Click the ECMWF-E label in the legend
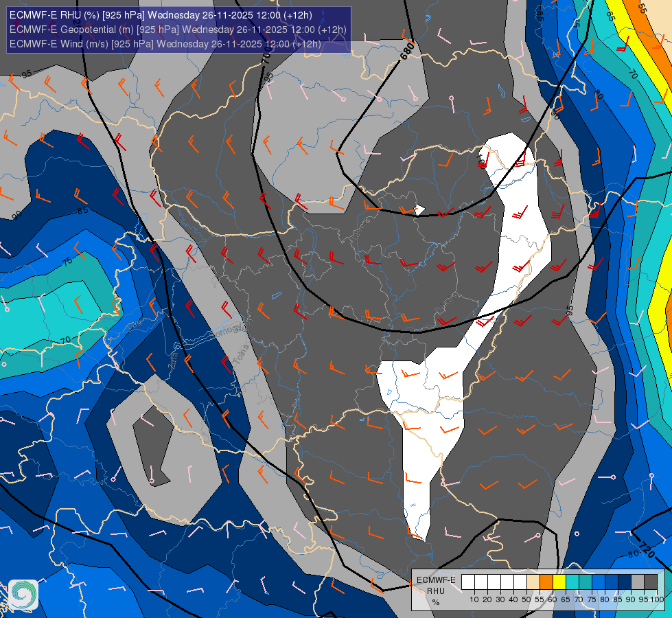672x618 pixels. click(436, 580)
